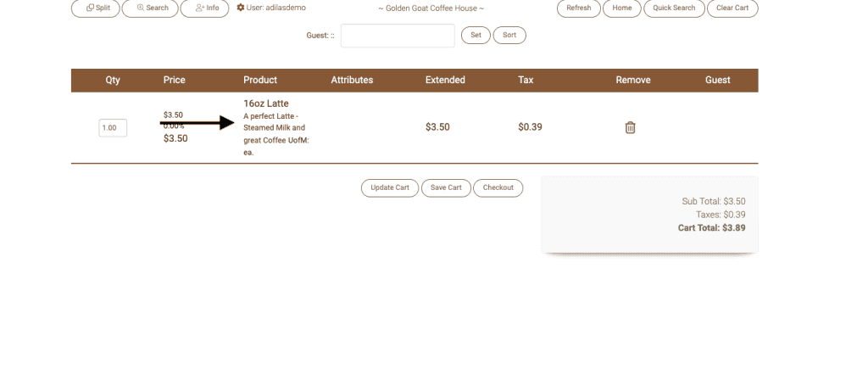The height and width of the screenshot is (369, 868).
Task: Open the Search button with magnifier icon
Action: pos(150,8)
